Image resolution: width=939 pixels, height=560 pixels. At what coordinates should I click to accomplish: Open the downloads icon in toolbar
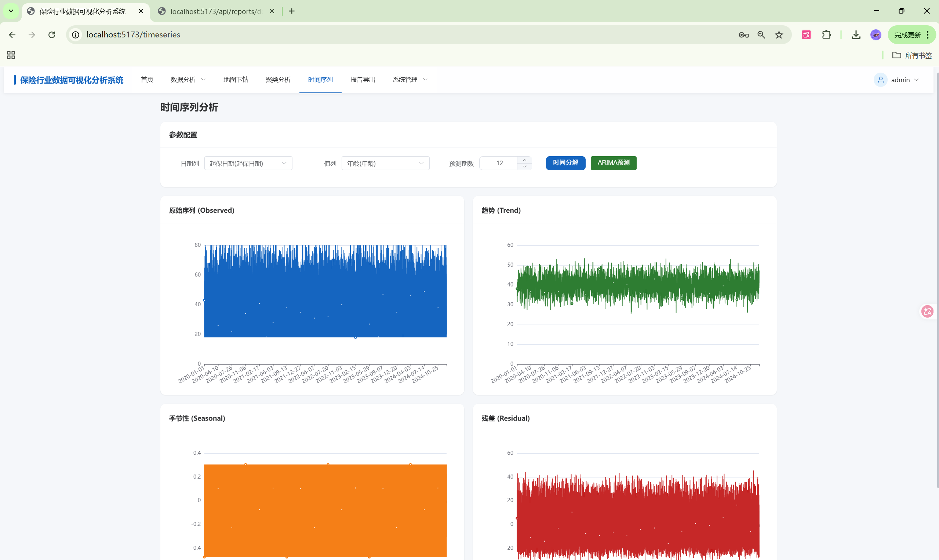pyautogui.click(x=856, y=35)
